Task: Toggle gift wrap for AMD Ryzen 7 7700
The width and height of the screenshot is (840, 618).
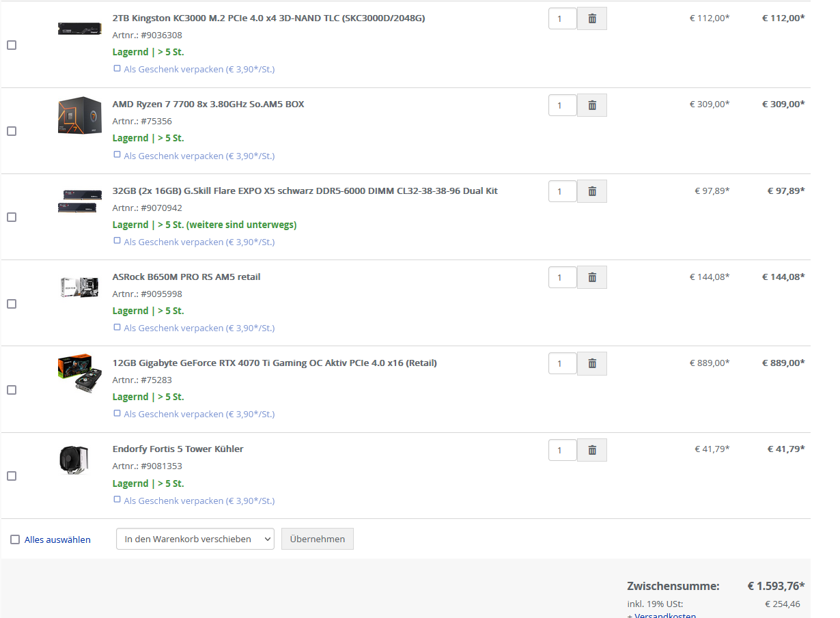Action: click(x=117, y=155)
